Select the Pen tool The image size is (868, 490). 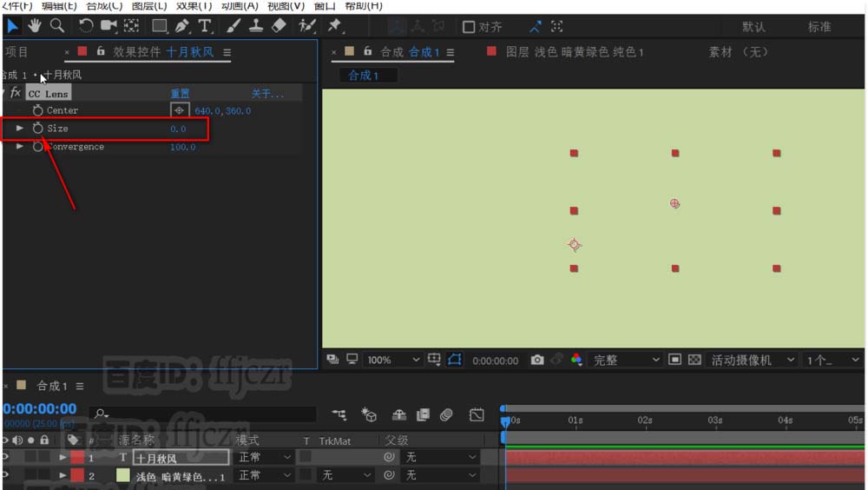pos(182,25)
